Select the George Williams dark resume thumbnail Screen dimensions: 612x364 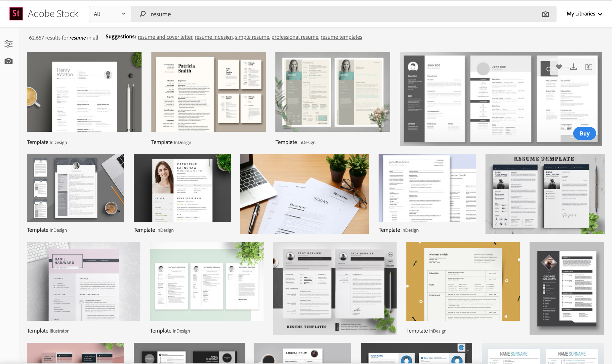pos(566,288)
